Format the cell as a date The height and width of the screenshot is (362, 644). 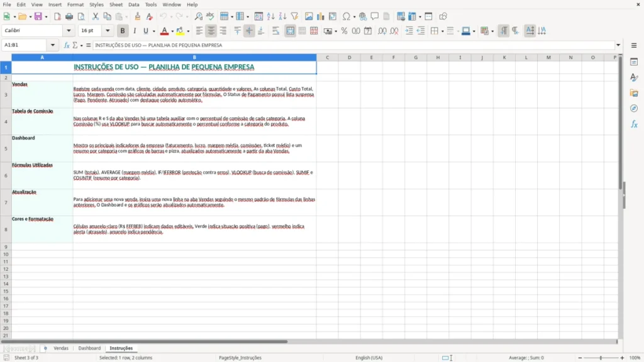point(368,31)
